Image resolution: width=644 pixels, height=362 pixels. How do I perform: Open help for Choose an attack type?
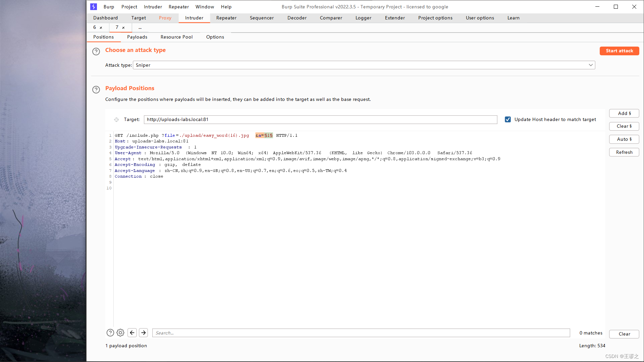96,51
